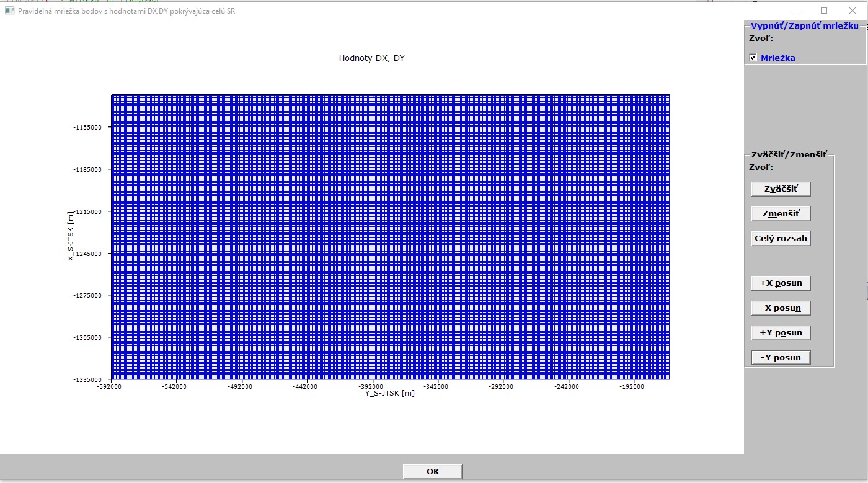Click the X_S-JTSK [m] axis label

coord(71,235)
